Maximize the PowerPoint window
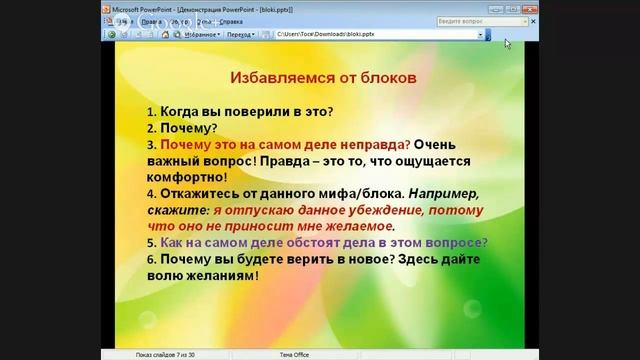This screenshot has width=640, height=360. pyautogui.click(x=513, y=9)
